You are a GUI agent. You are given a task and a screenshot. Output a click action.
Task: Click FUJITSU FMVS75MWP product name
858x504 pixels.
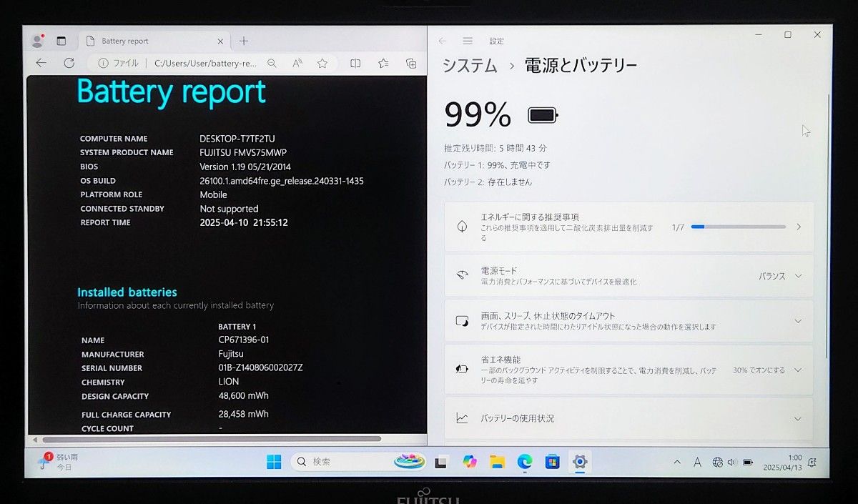pos(243,152)
